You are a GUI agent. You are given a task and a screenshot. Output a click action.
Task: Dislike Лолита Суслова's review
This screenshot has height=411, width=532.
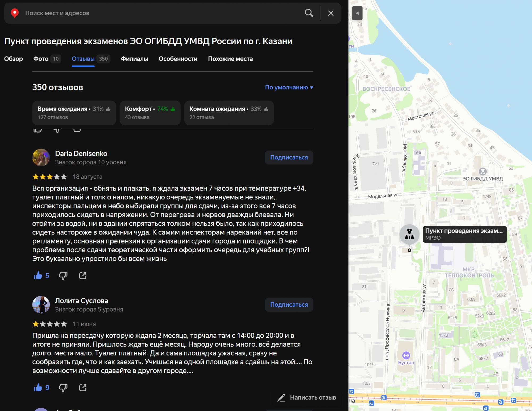coord(63,388)
